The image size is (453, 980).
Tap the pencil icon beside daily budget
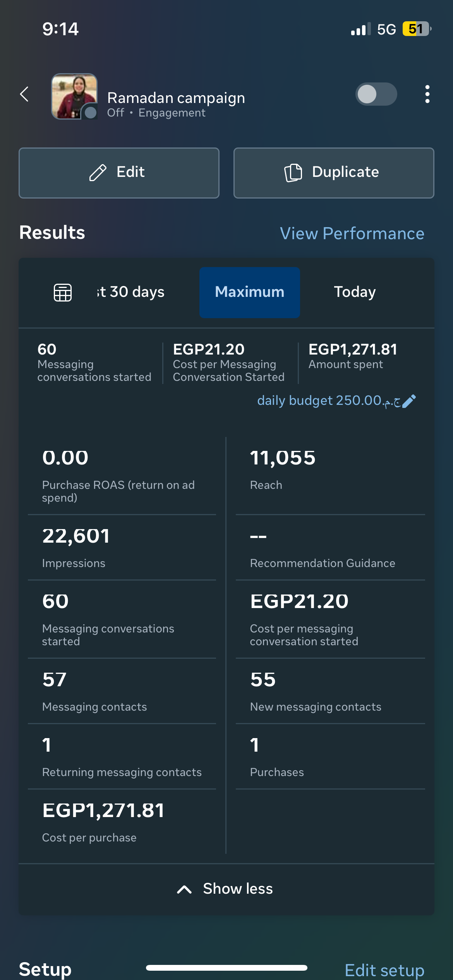pos(409,401)
